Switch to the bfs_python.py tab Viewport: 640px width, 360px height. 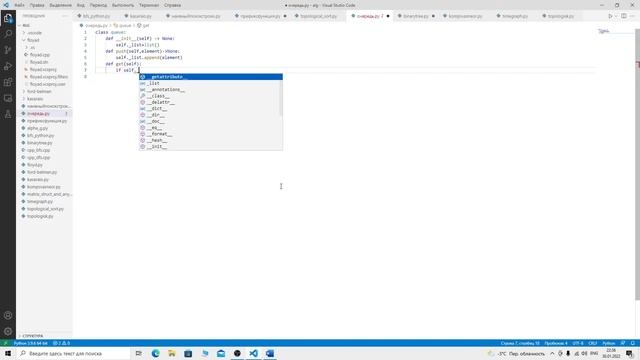96,16
